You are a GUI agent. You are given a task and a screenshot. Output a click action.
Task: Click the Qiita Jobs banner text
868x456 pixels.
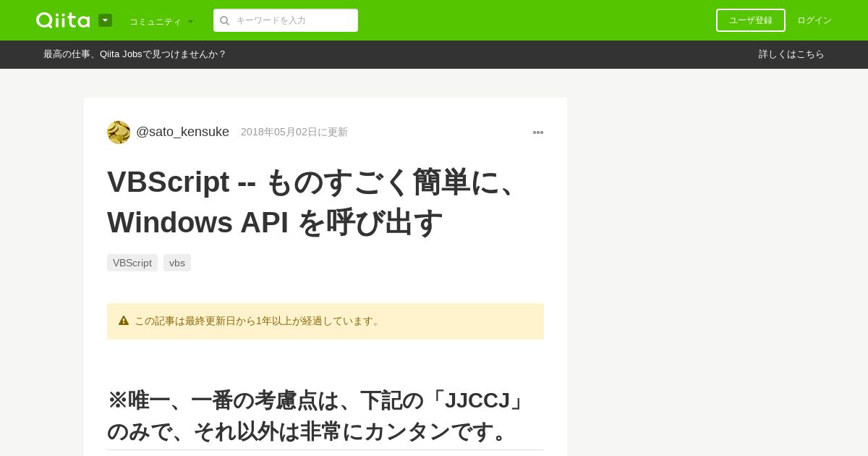(x=135, y=54)
